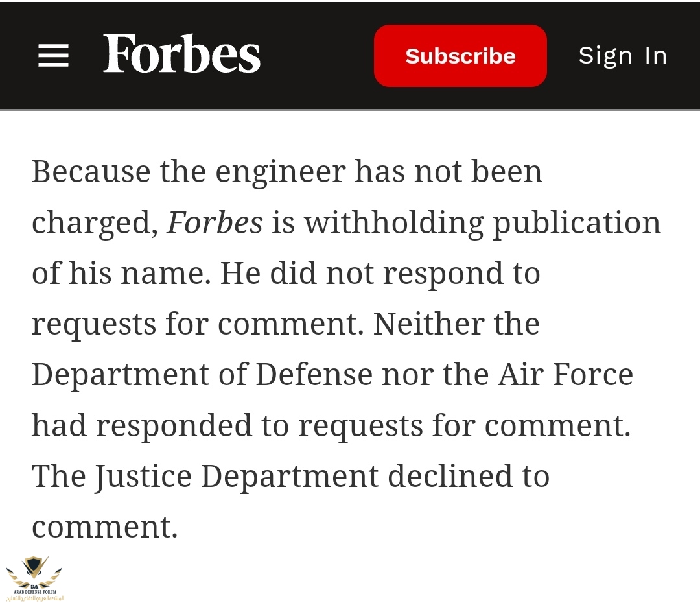Open the Sign In link
The height and width of the screenshot is (603, 700).
tap(623, 56)
